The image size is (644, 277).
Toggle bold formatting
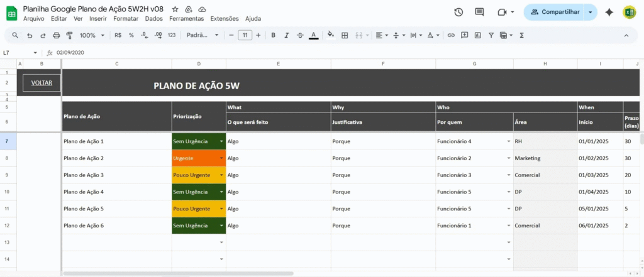(273, 35)
